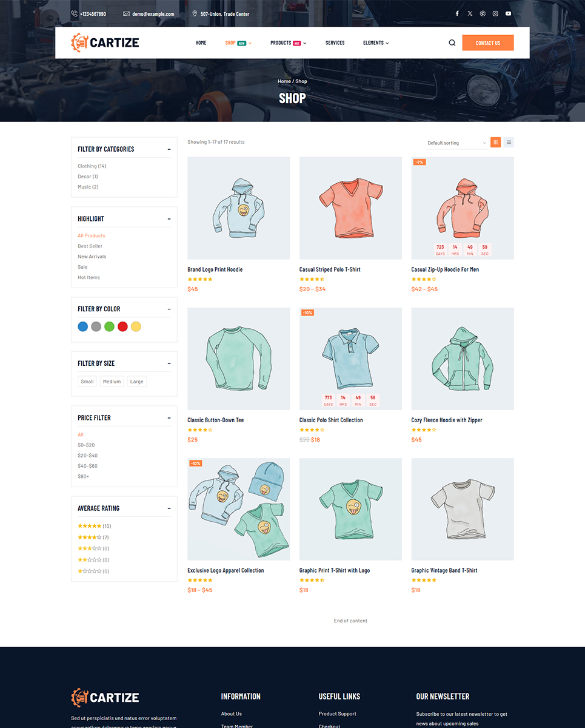Click the search magnifier icon
The width and height of the screenshot is (585, 728).
(x=452, y=43)
